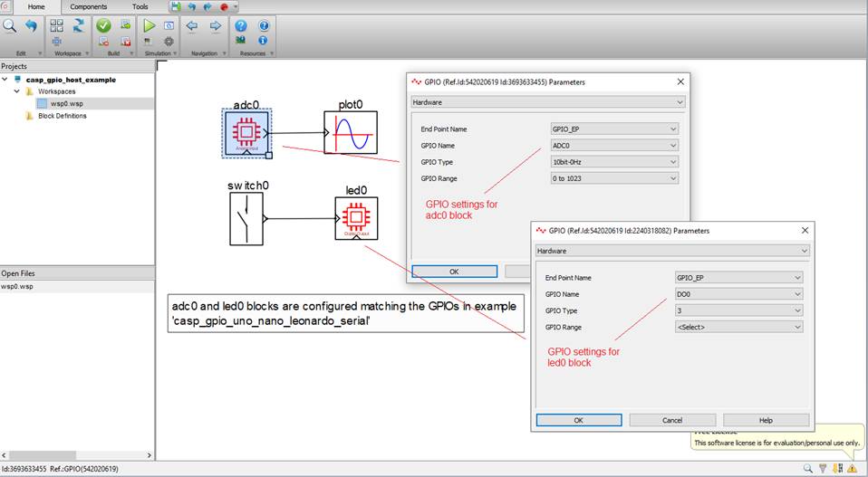The height and width of the screenshot is (477, 868).
Task: Click the navigate forward arrow icon
Action: [216, 25]
